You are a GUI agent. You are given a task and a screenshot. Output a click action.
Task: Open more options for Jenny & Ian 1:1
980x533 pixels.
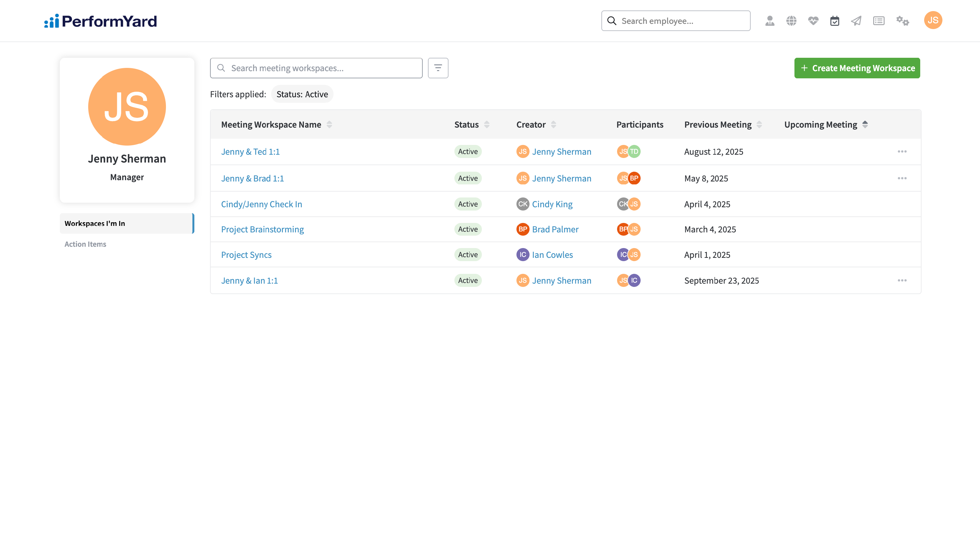click(x=902, y=281)
